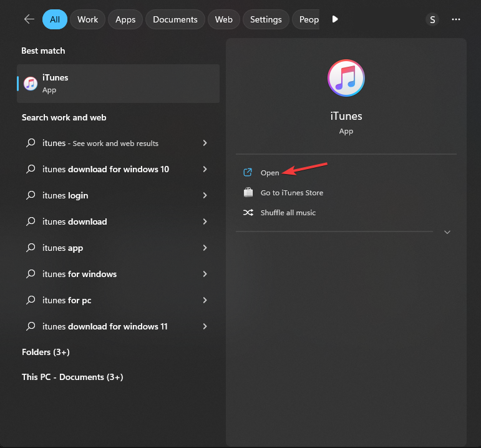Open the S user account avatar
This screenshot has width=481, height=448.
tap(432, 19)
